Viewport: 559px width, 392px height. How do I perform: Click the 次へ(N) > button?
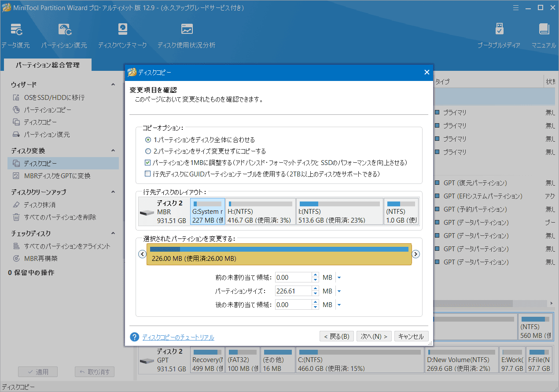[x=374, y=336]
